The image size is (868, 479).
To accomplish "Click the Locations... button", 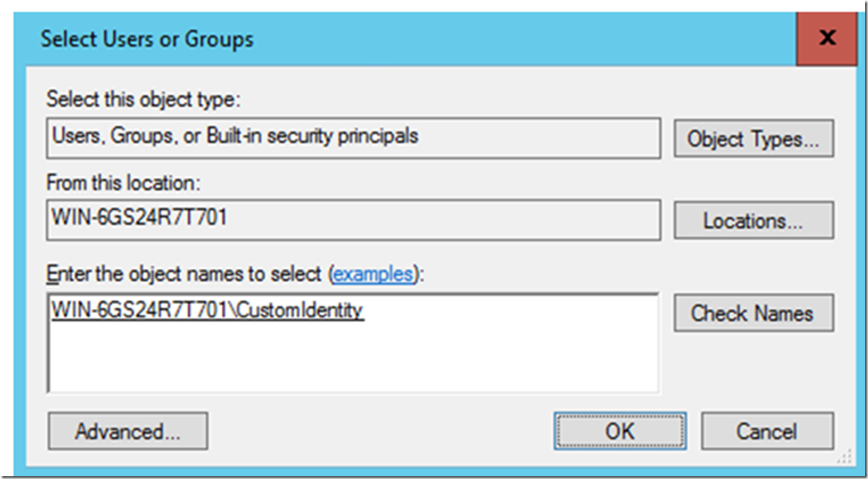I will (753, 221).
